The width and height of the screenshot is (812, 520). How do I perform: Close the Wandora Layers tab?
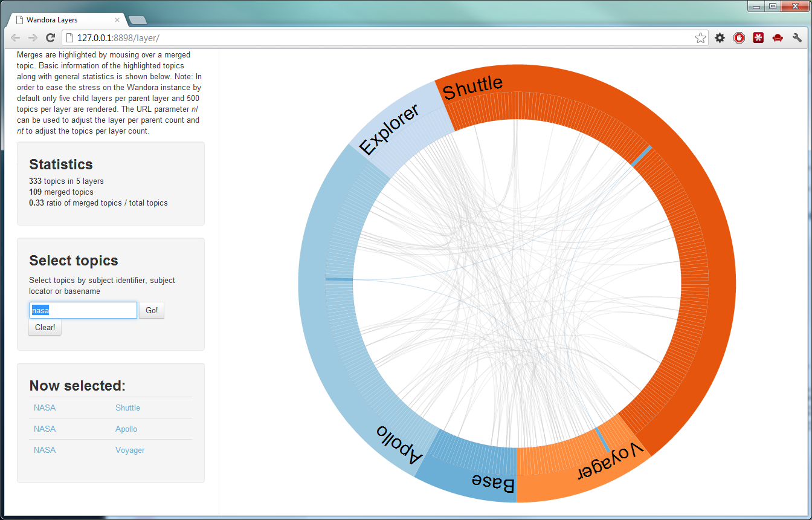(117, 20)
